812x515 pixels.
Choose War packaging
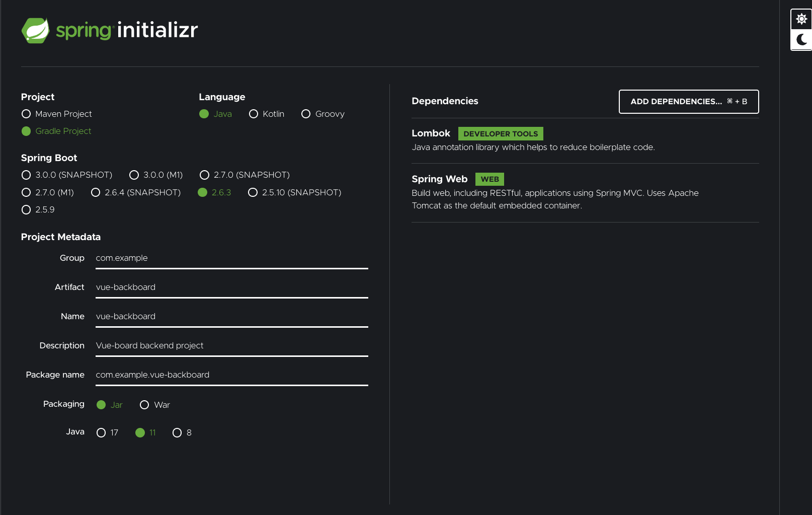[x=155, y=405]
